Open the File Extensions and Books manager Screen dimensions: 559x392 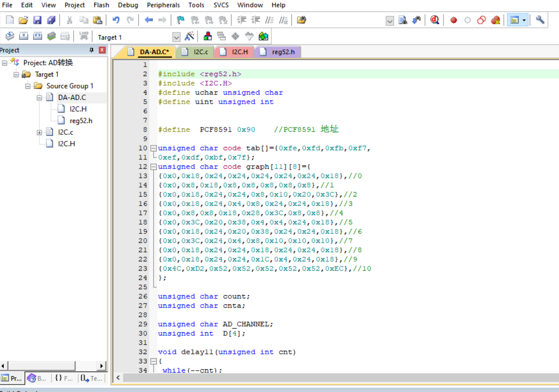click(x=208, y=36)
